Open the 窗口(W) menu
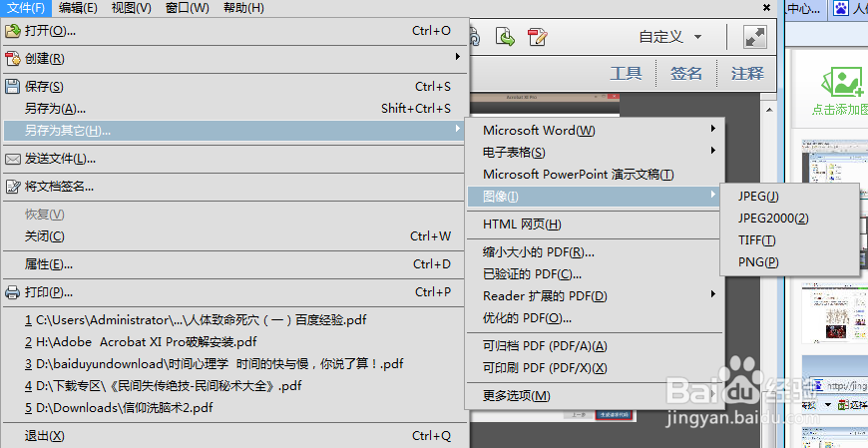 point(188,8)
